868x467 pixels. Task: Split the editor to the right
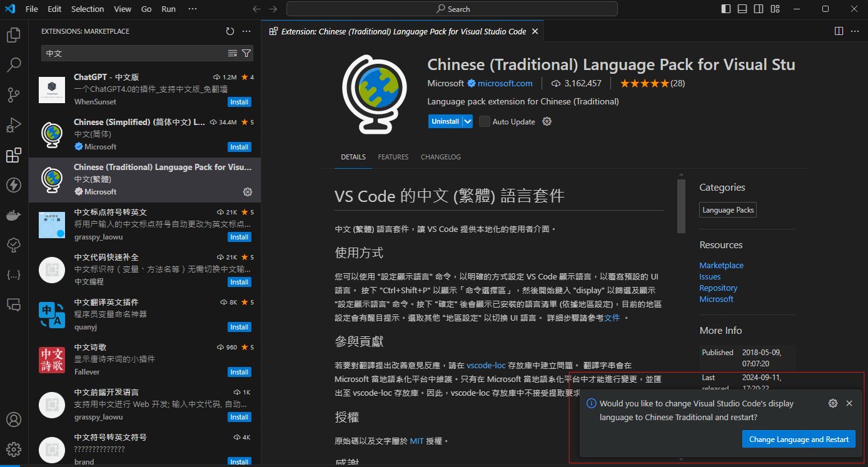click(839, 31)
